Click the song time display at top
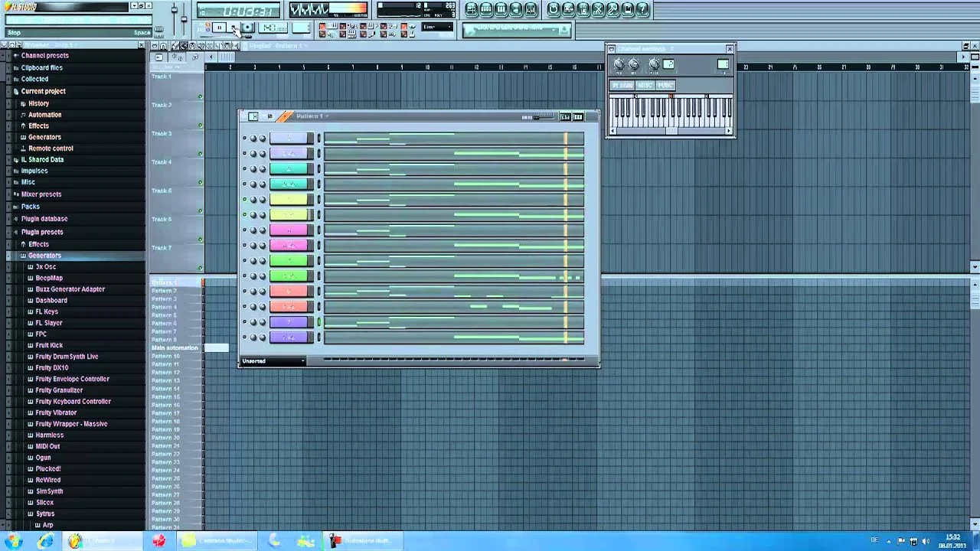980x551 pixels. click(x=238, y=11)
